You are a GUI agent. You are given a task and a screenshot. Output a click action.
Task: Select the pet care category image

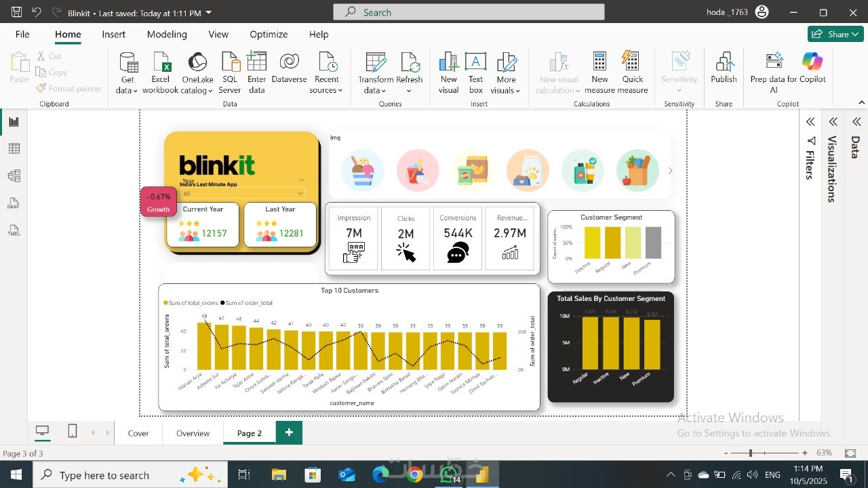[528, 170]
